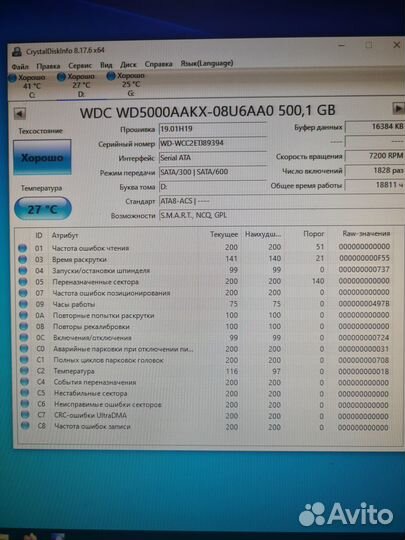The height and width of the screenshot is (540, 405).
Task: Select row CRC-ошибки UltraDMA
Action: coord(205,416)
